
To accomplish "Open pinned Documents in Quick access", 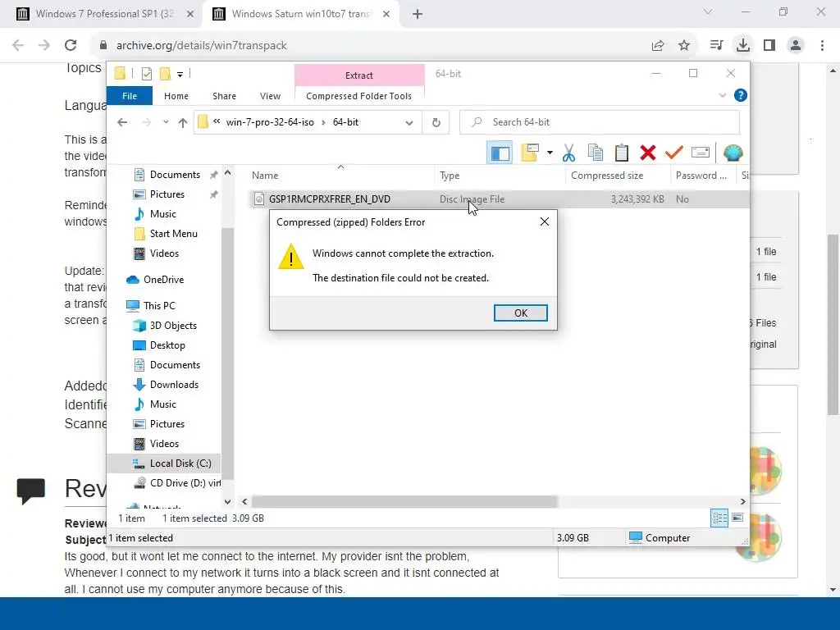I will click(175, 175).
